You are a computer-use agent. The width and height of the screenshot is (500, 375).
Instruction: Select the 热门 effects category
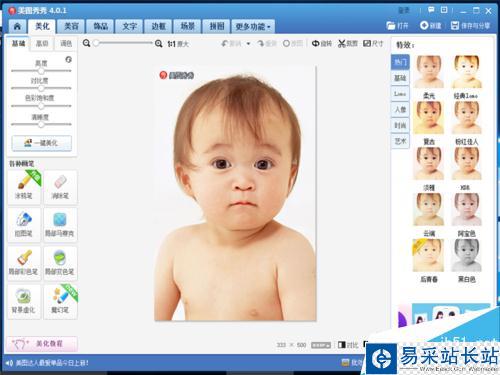[x=400, y=62]
